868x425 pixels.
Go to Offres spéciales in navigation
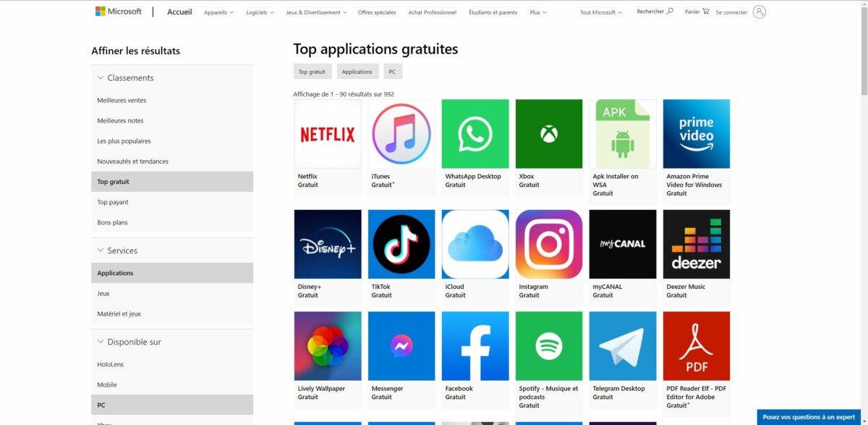coord(377,12)
